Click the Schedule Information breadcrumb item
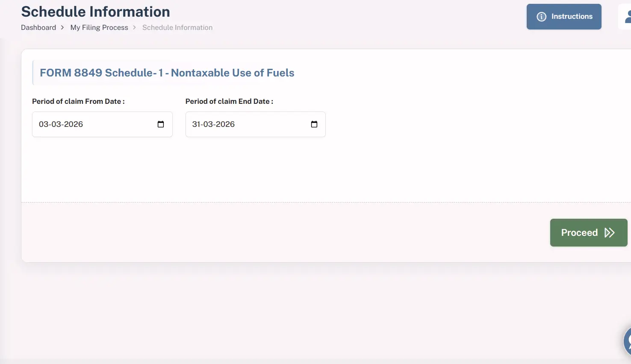The image size is (631, 364). (177, 27)
